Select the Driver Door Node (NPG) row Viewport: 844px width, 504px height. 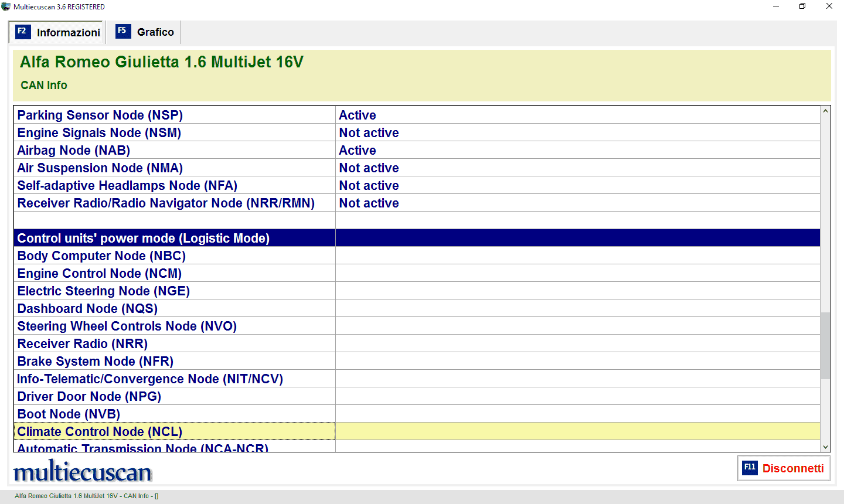[417, 396]
